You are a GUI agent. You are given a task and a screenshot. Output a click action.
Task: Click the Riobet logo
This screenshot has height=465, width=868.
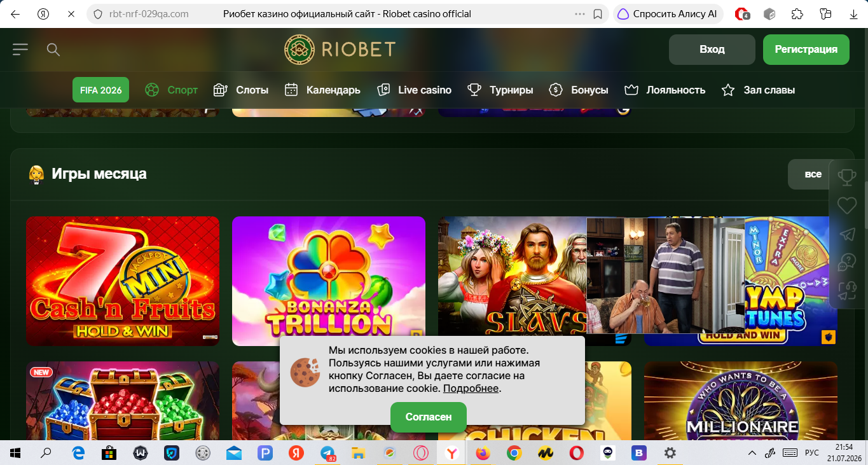[340, 49]
